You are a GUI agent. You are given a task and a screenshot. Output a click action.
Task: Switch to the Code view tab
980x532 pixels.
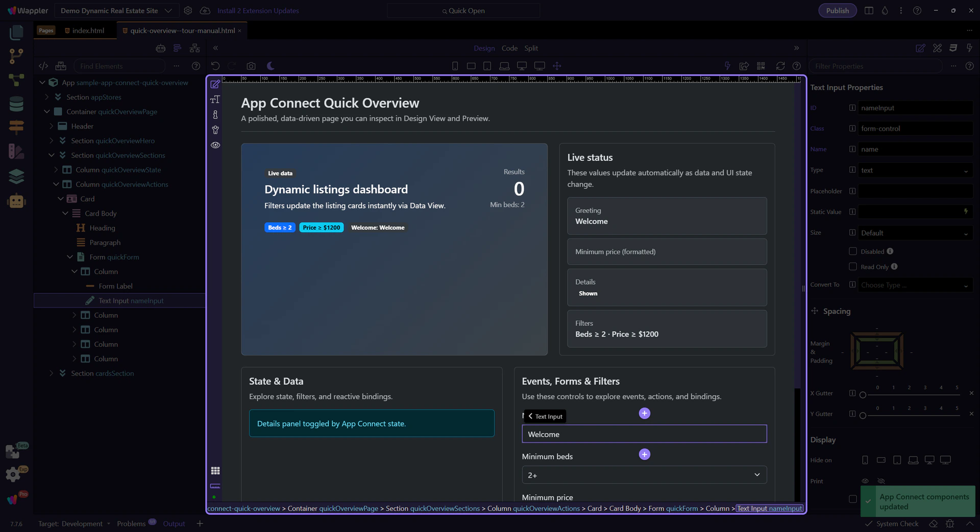point(509,48)
